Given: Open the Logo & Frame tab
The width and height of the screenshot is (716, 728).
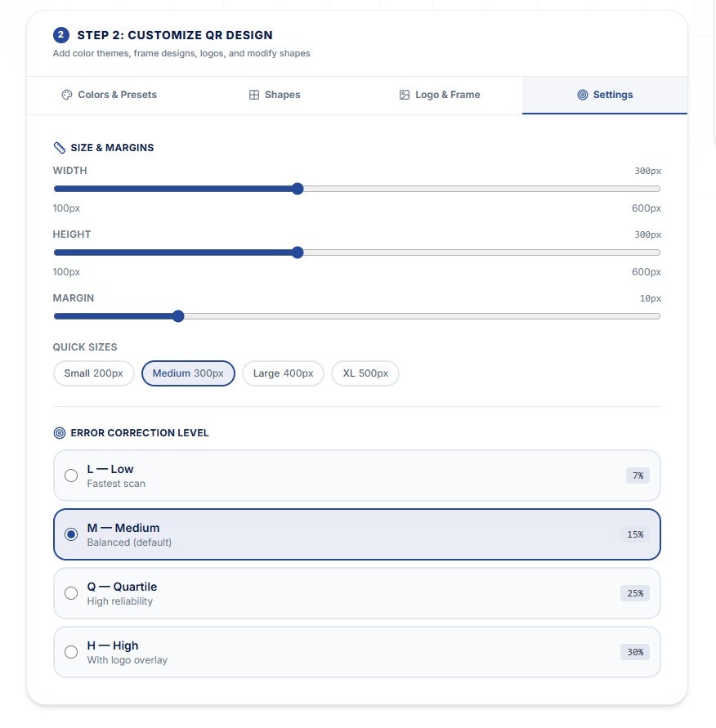Looking at the screenshot, I should (440, 95).
